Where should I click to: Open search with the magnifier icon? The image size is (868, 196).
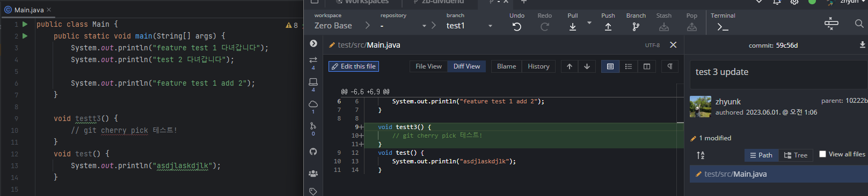859,24
